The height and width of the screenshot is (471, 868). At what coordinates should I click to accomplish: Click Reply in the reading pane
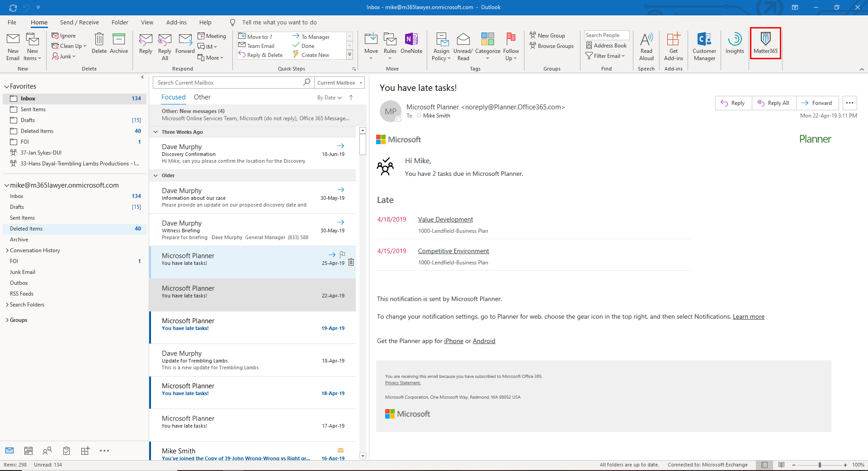click(733, 103)
